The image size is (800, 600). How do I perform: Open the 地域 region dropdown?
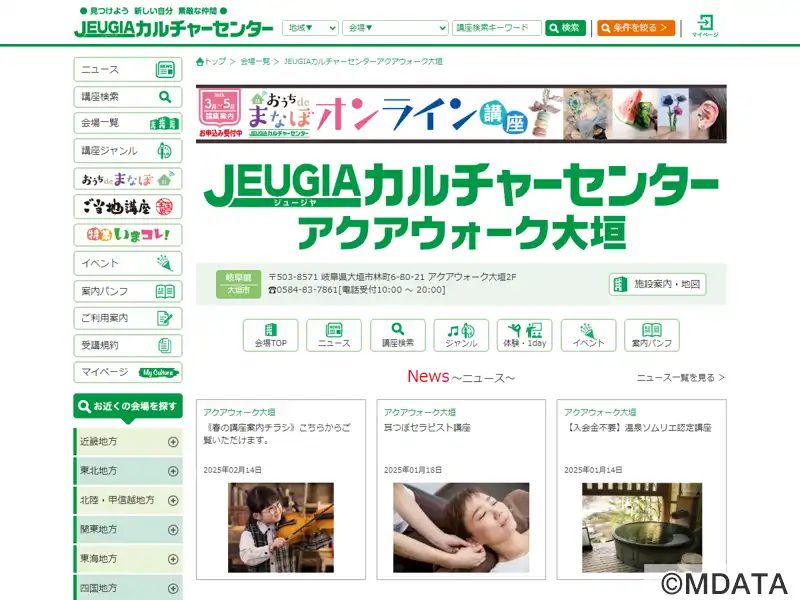pyautogui.click(x=310, y=28)
